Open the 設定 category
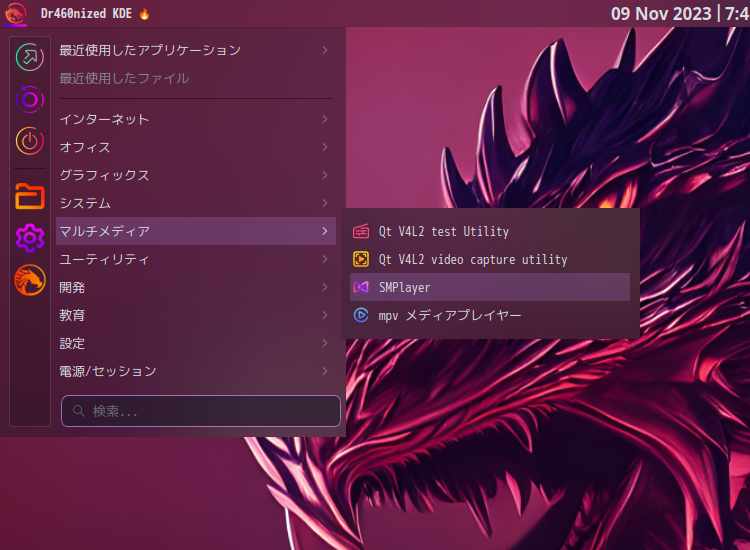The image size is (750, 550). (x=196, y=343)
